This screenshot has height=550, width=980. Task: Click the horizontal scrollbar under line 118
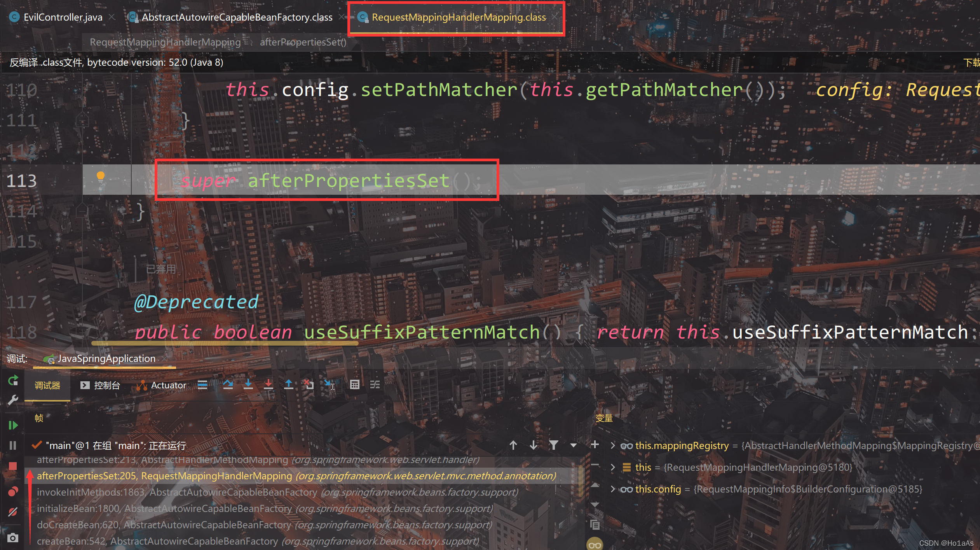[x=225, y=343]
